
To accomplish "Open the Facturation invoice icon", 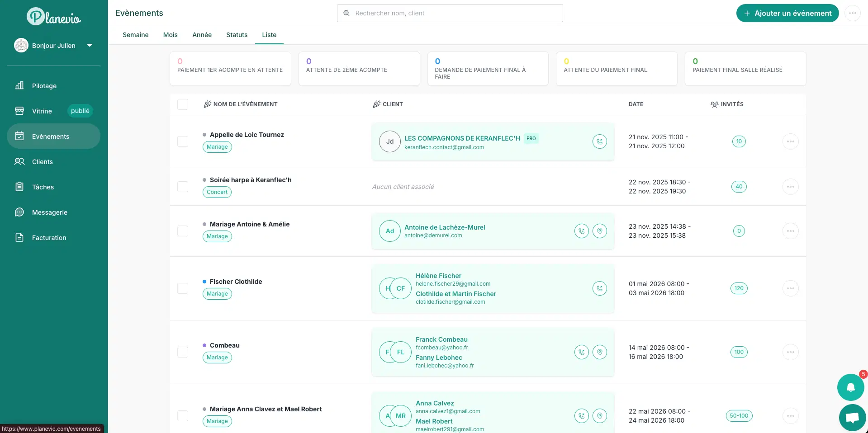I will 19,237.
